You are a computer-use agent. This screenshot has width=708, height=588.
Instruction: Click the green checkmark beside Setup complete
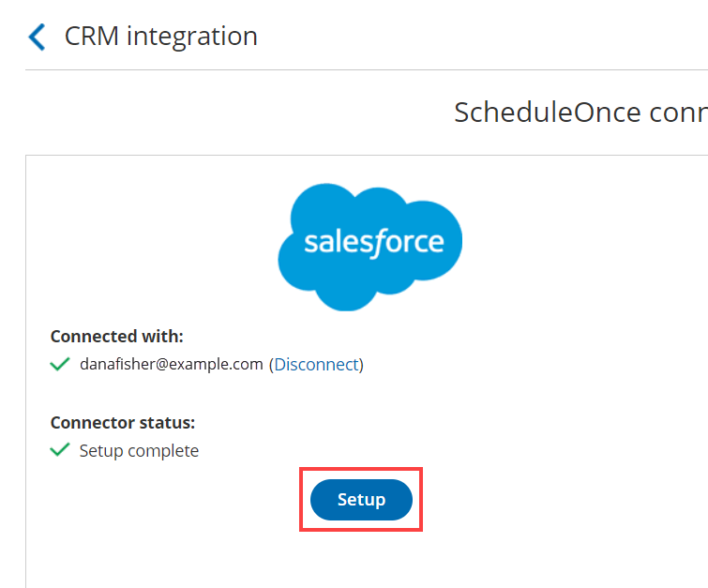60,450
